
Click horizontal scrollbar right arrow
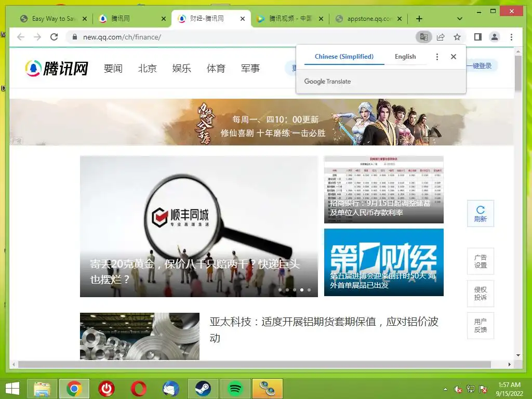509,364
